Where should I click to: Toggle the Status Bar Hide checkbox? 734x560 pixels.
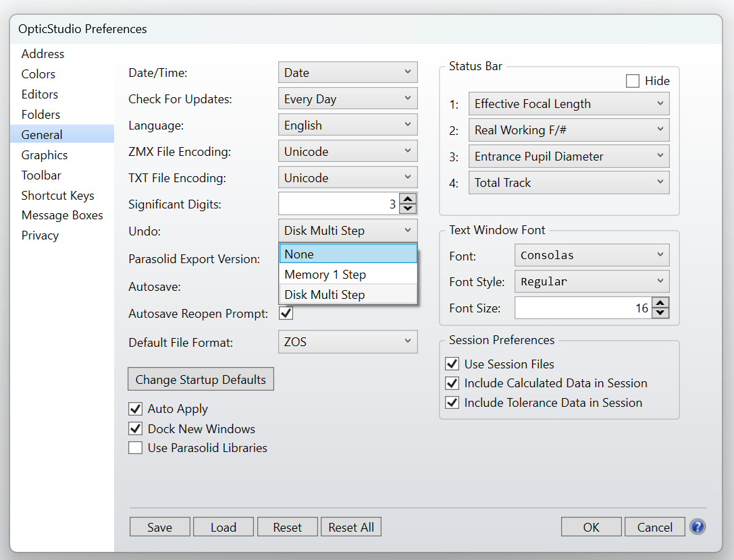point(633,81)
